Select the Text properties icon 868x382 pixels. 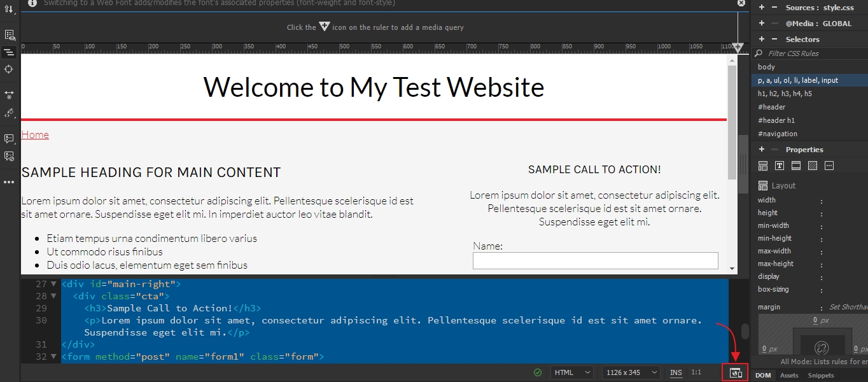pyautogui.click(x=779, y=166)
